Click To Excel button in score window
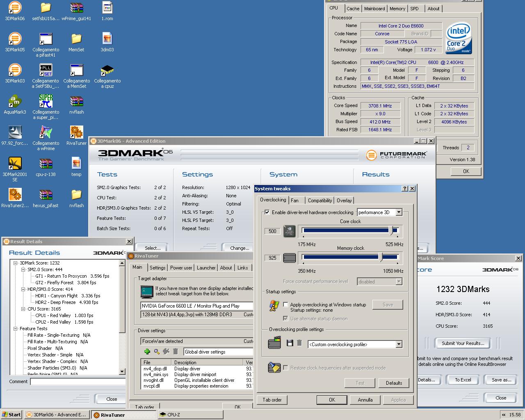This screenshot has height=420, width=525. (463, 380)
